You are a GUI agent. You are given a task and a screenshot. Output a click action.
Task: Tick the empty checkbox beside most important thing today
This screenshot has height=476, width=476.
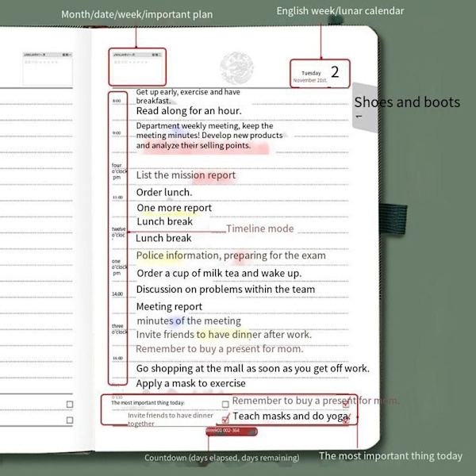coord(225,404)
